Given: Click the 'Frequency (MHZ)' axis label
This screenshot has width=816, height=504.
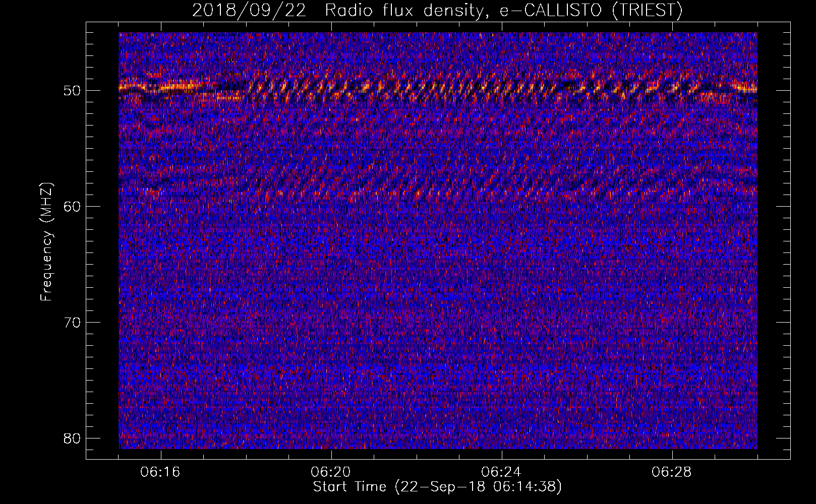Looking at the screenshot, I should 46,242.
